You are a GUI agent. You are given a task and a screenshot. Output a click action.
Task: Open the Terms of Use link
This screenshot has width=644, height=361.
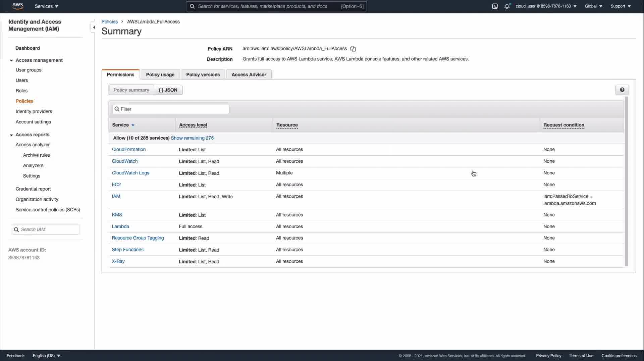pos(581,356)
